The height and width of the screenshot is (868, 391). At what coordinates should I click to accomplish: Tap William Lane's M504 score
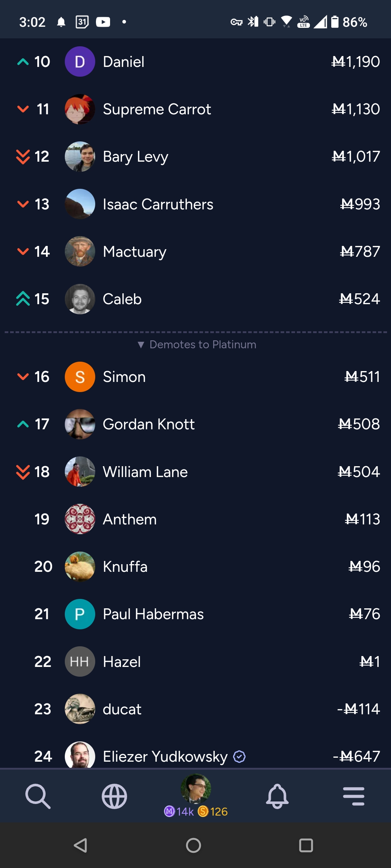pos(359,472)
